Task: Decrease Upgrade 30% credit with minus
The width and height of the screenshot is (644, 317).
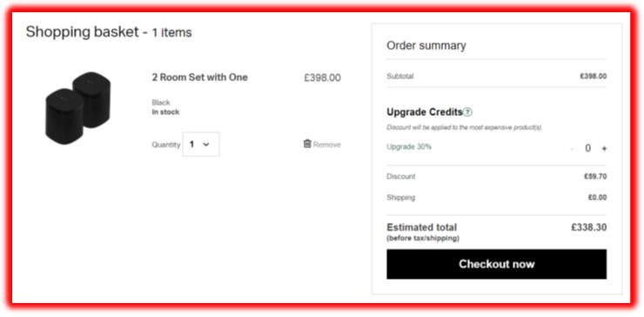Action: click(572, 148)
